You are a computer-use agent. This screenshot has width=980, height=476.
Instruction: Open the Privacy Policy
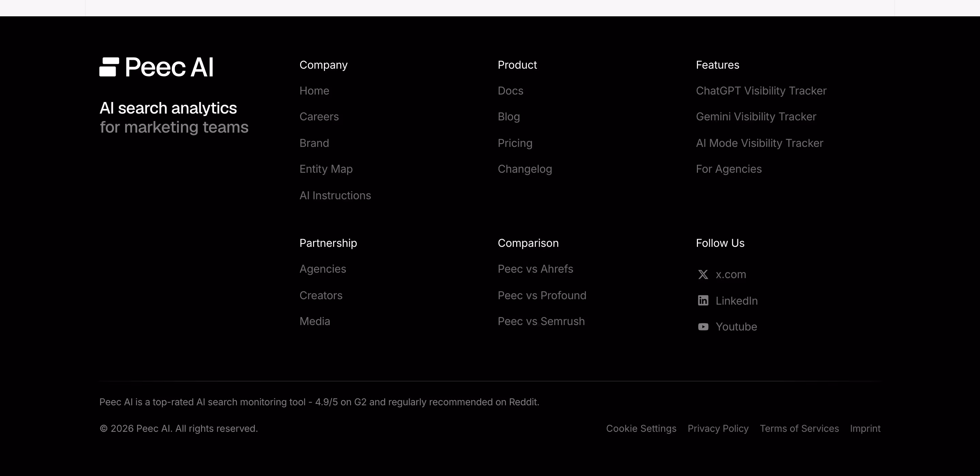coord(718,428)
